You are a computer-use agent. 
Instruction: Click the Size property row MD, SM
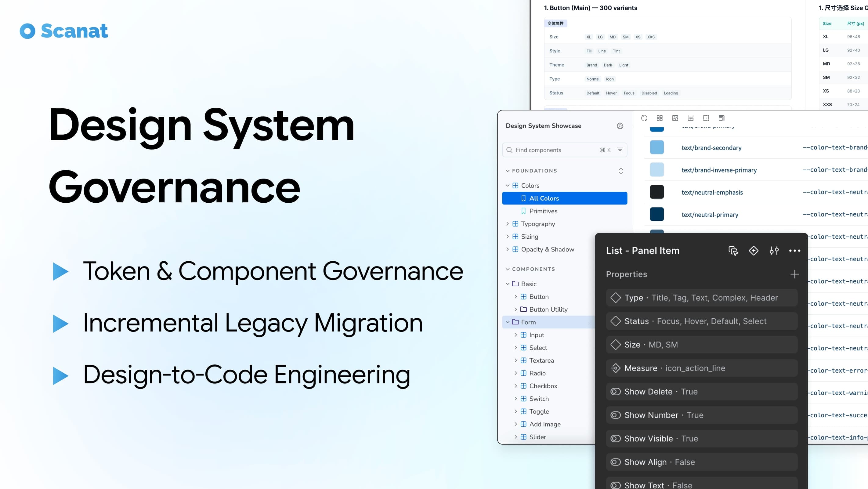702,344
